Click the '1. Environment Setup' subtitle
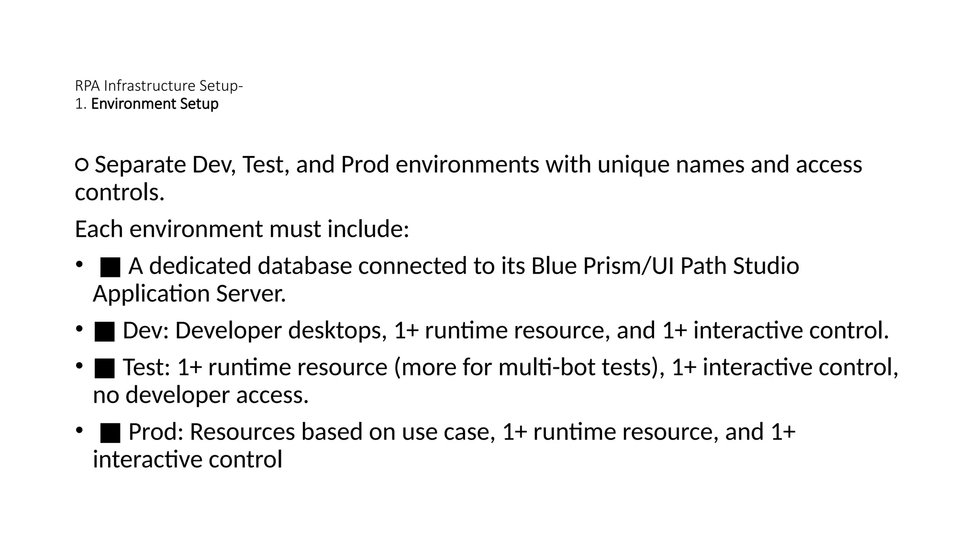 pyautogui.click(x=146, y=104)
